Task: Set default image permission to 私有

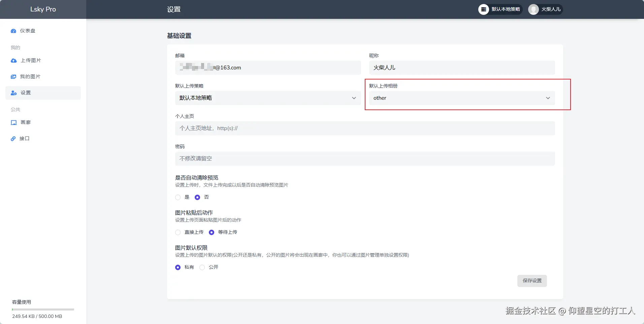Action: [x=178, y=267]
